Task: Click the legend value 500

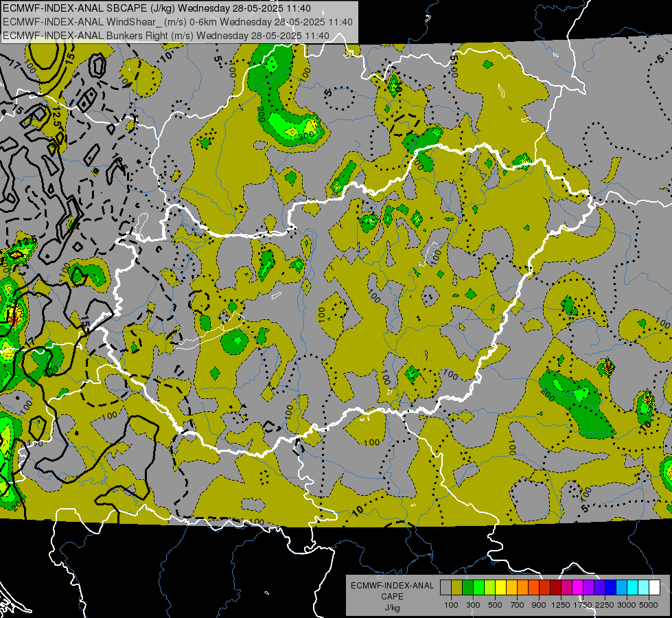Action: 495,605
